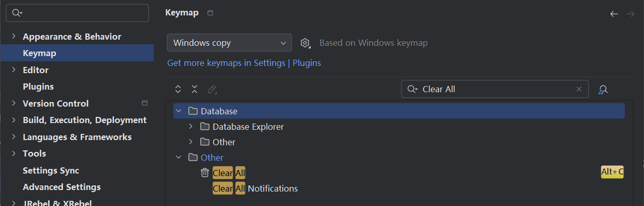Collapse the Database folder node
The image size is (644, 206).
(x=179, y=111)
